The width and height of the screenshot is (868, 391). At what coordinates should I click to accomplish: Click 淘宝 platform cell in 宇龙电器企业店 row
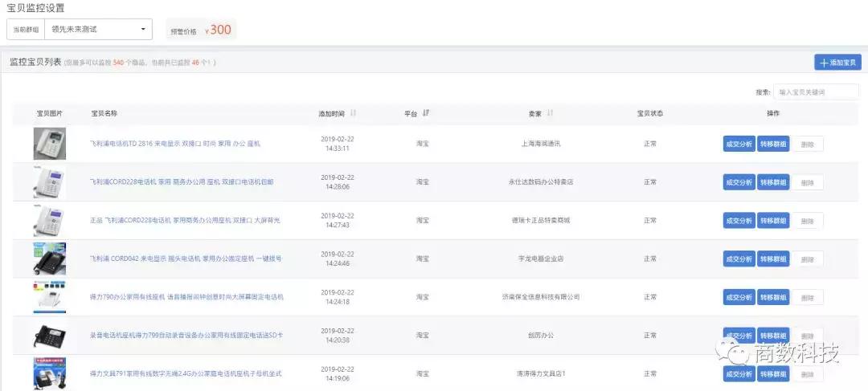click(423, 259)
